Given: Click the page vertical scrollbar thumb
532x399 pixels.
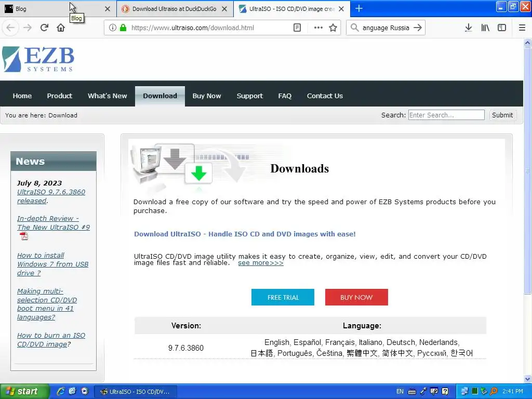Looking at the screenshot, I should click(x=527, y=170).
